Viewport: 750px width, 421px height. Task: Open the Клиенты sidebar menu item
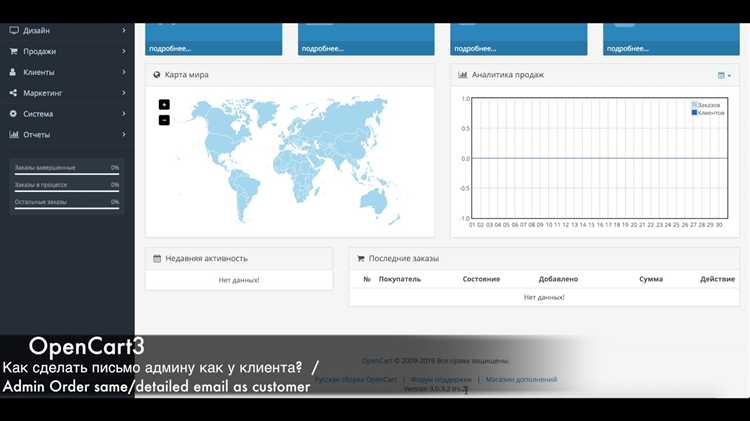(67, 72)
